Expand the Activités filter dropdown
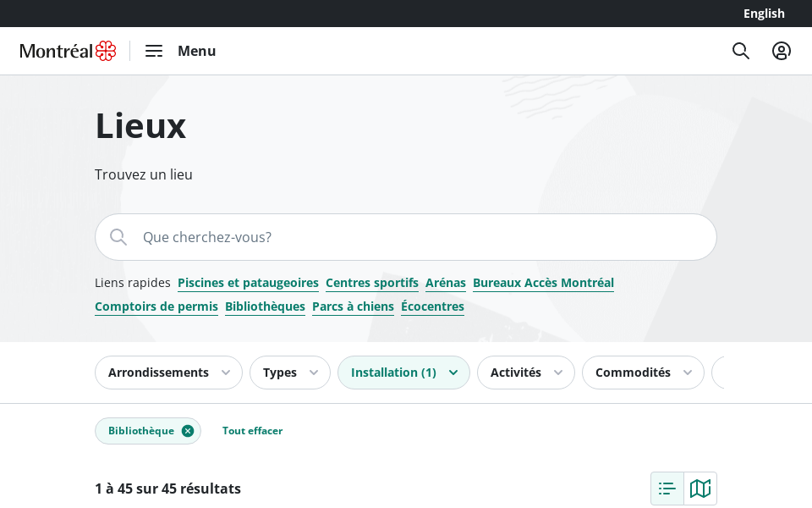The image size is (812, 508). [x=525, y=373]
